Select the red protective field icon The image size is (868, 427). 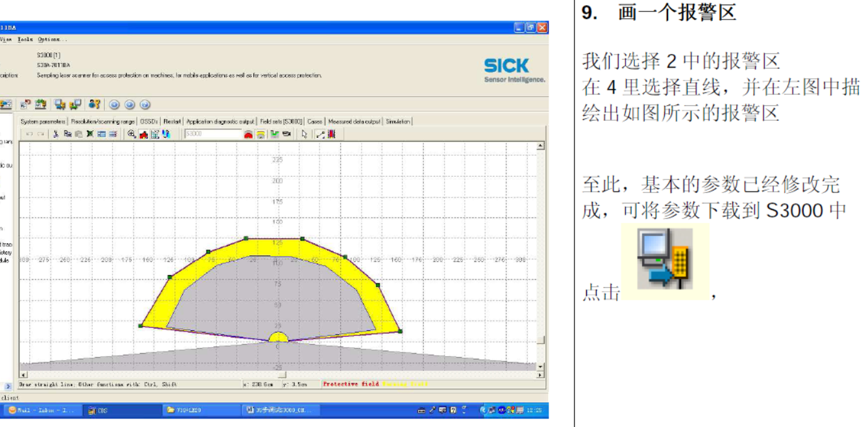[248, 134]
